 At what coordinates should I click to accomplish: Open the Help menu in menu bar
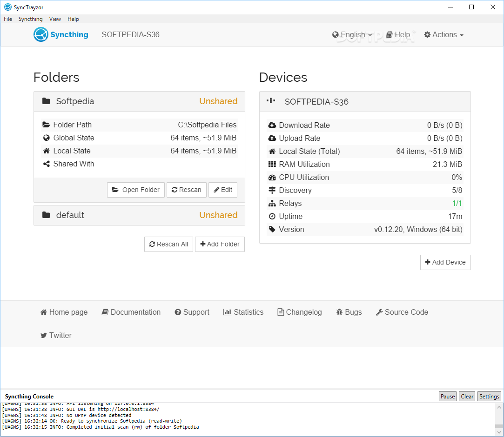73,19
